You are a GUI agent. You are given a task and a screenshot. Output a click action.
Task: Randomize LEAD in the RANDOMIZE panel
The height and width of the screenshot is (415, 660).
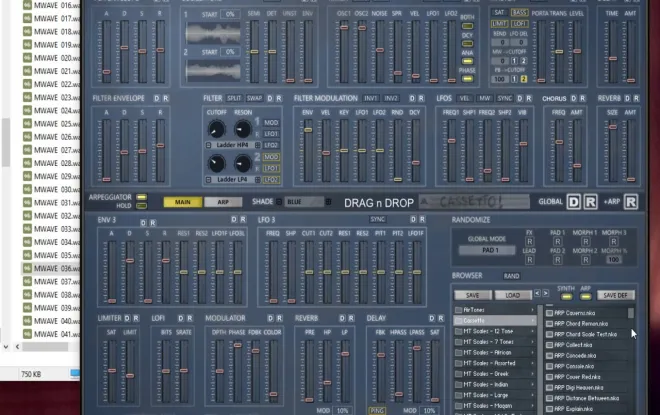(530, 260)
